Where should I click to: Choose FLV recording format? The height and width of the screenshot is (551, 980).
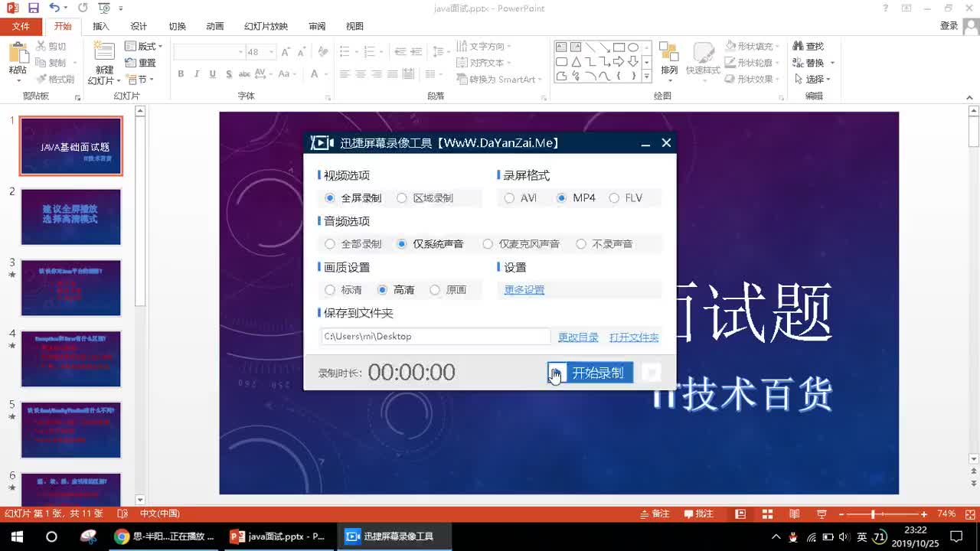coord(626,198)
